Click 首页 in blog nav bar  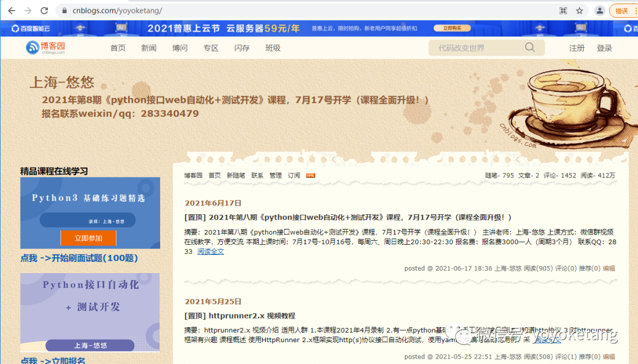point(214,175)
